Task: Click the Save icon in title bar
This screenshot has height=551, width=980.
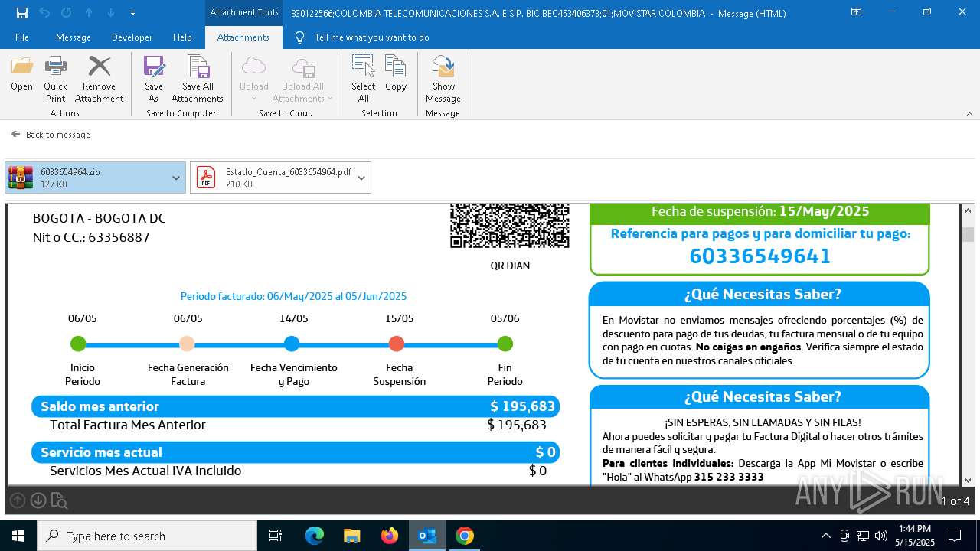Action: (x=22, y=12)
